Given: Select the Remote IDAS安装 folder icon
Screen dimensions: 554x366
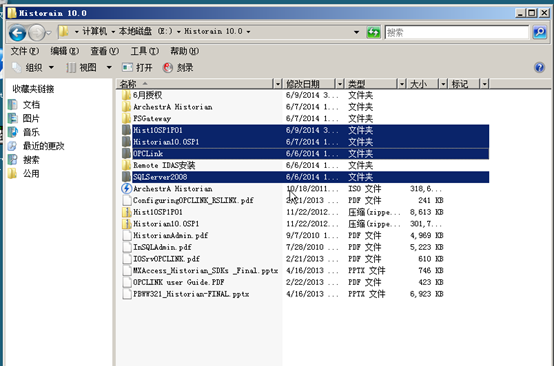Looking at the screenshot, I should click(x=126, y=165).
